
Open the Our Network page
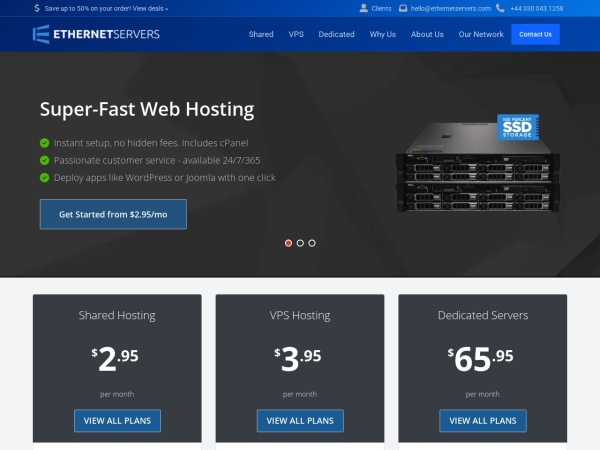[481, 34]
